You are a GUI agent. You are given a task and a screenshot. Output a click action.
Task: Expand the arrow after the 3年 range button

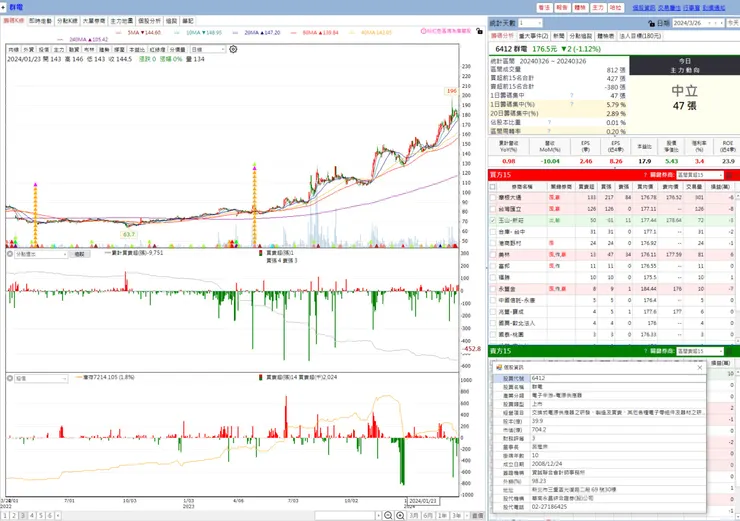(467, 515)
